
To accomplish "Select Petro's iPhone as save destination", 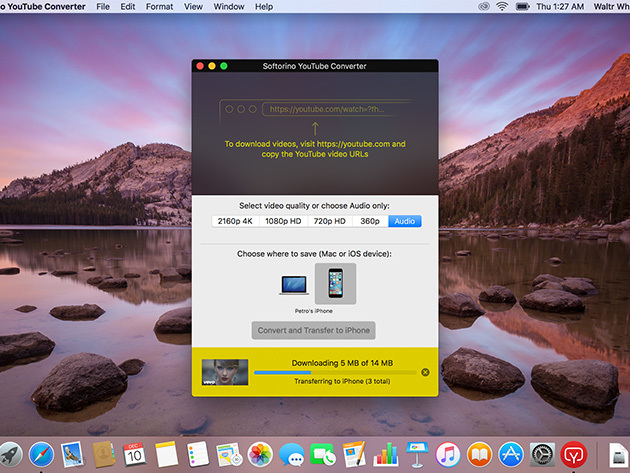I will coord(335,284).
